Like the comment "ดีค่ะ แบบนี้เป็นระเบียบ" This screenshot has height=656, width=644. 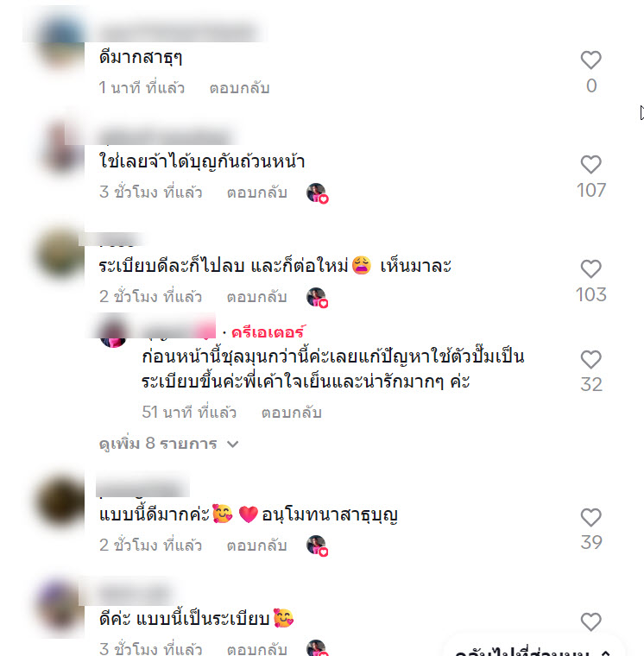[x=590, y=621]
